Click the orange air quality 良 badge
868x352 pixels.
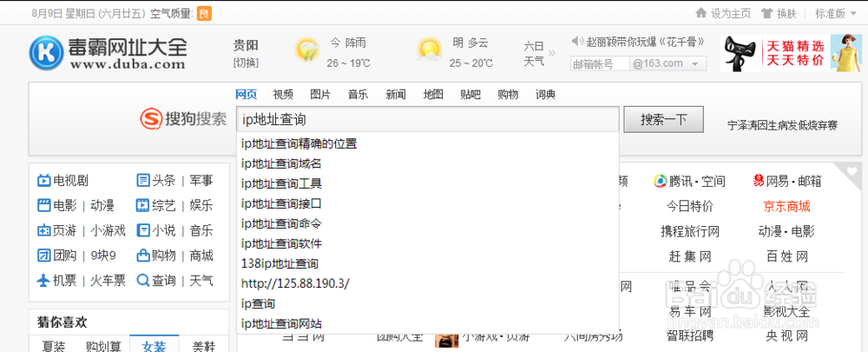204,13
